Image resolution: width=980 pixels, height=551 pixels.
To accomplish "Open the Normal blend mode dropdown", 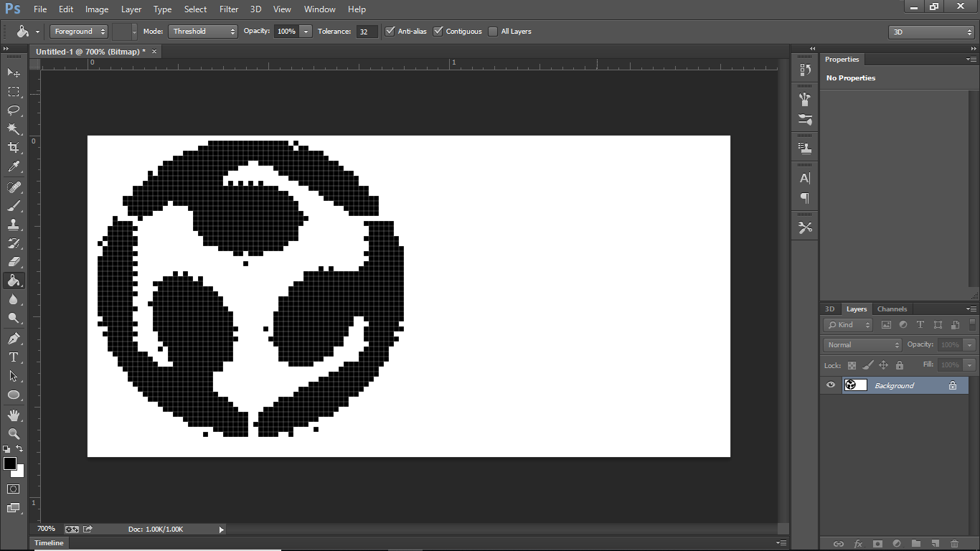I will (862, 345).
